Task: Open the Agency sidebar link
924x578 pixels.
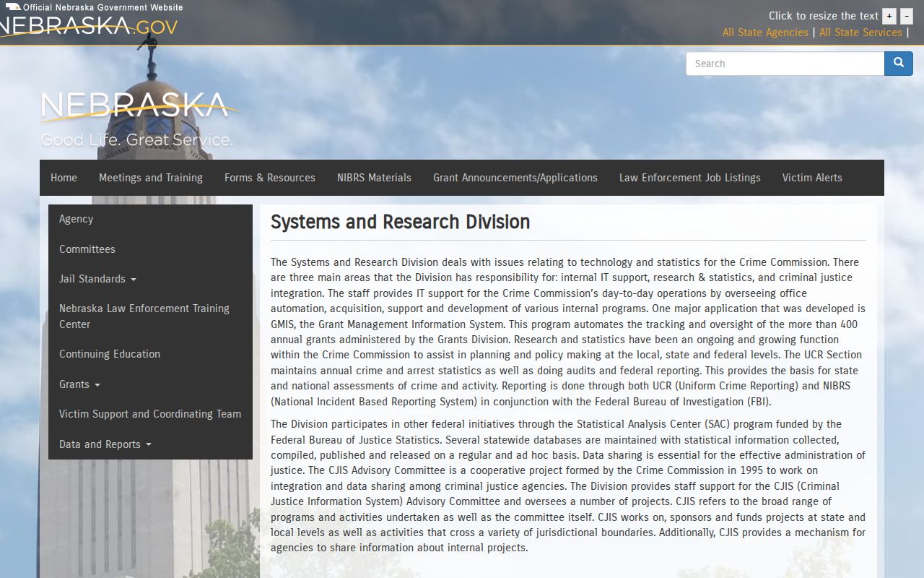Action: tap(150, 219)
